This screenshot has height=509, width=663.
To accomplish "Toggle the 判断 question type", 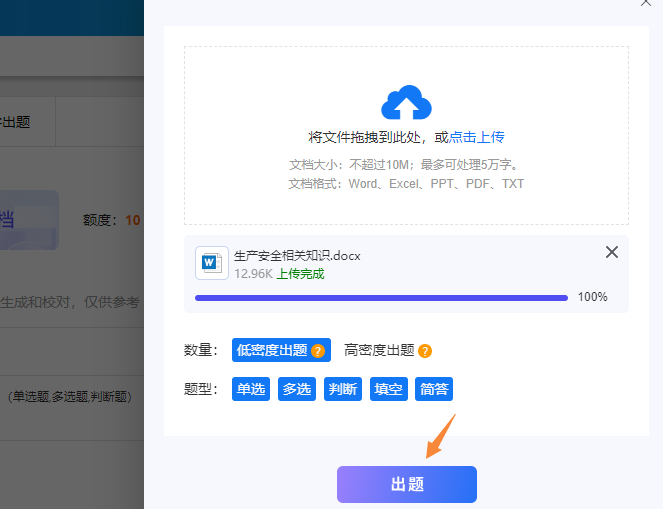I will coord(342,389).
